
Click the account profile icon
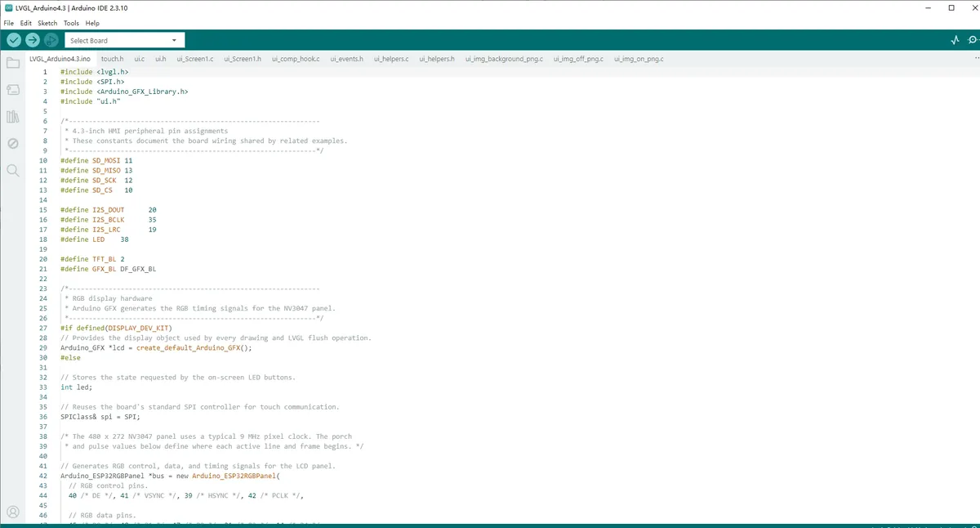(13, 512)
